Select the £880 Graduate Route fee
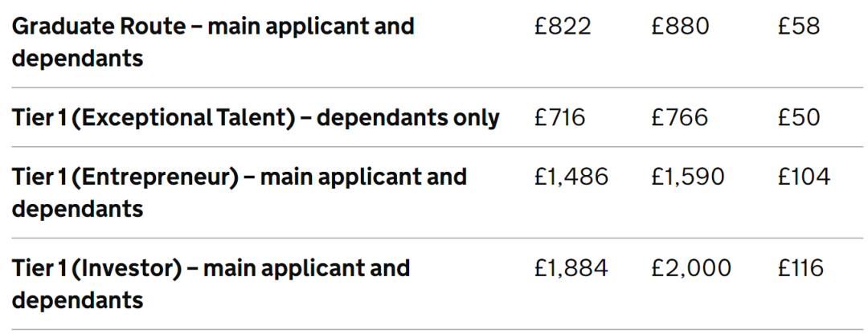This screenshot has width=868, height=334. coord(680,26)
